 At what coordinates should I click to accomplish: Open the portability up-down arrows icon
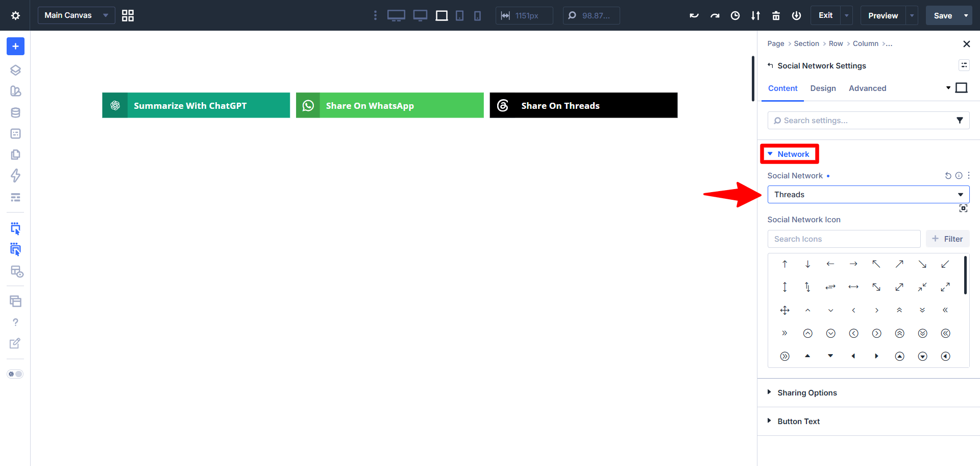point(755,15)
